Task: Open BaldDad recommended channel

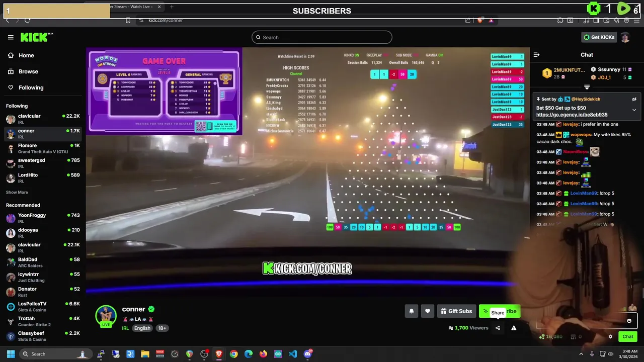Action: click(43, 262)
